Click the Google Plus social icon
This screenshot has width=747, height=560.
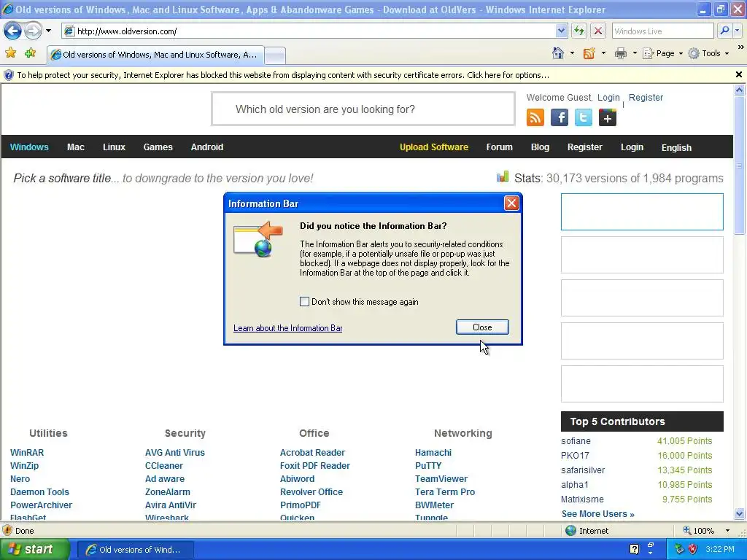(x=608, y=117)
